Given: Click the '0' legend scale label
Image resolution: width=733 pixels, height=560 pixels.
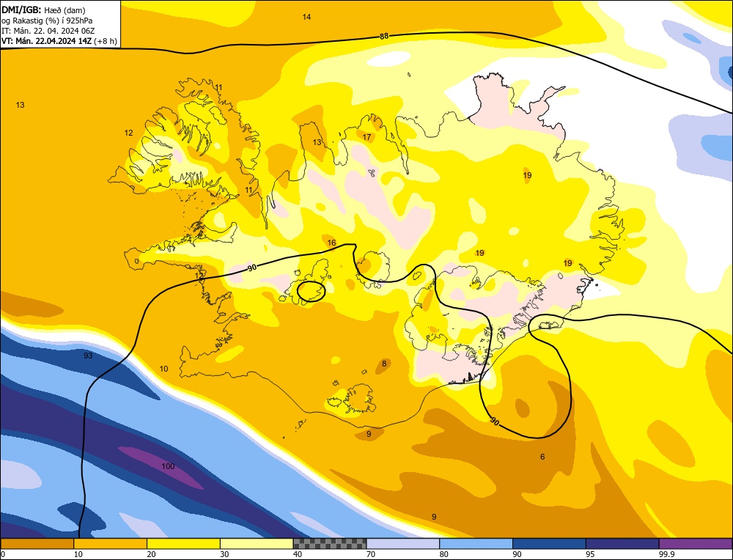Looking at the screenshot, I should 3,554.
